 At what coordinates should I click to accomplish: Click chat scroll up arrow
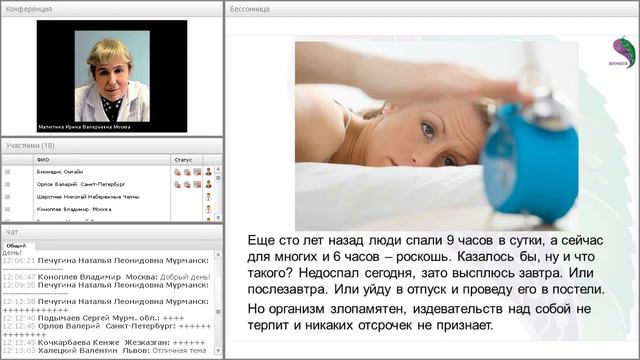(x=218, y=254)
